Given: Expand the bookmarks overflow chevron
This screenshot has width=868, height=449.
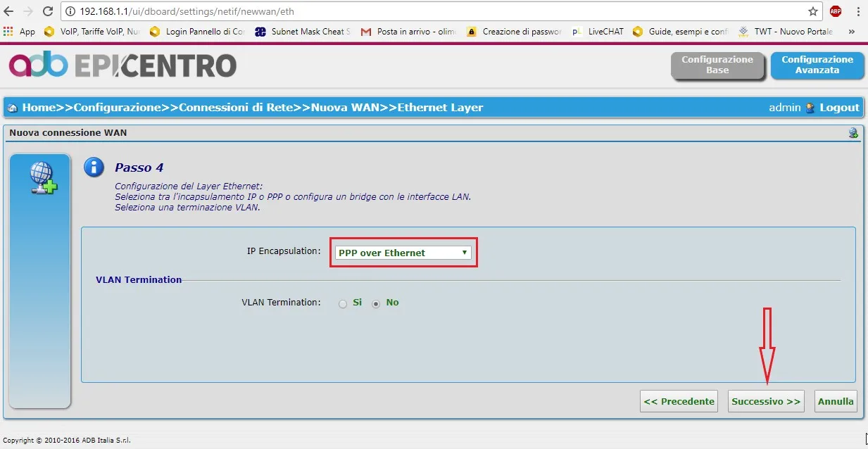Looking at the screenshot, I should pyautogui.click(x=852, y=32).
